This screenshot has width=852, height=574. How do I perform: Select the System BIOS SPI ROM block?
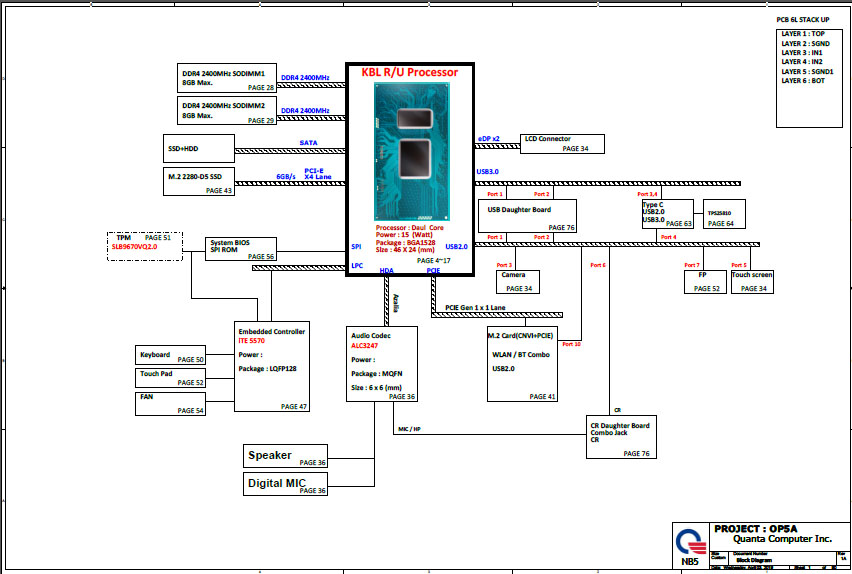point(240,249)
